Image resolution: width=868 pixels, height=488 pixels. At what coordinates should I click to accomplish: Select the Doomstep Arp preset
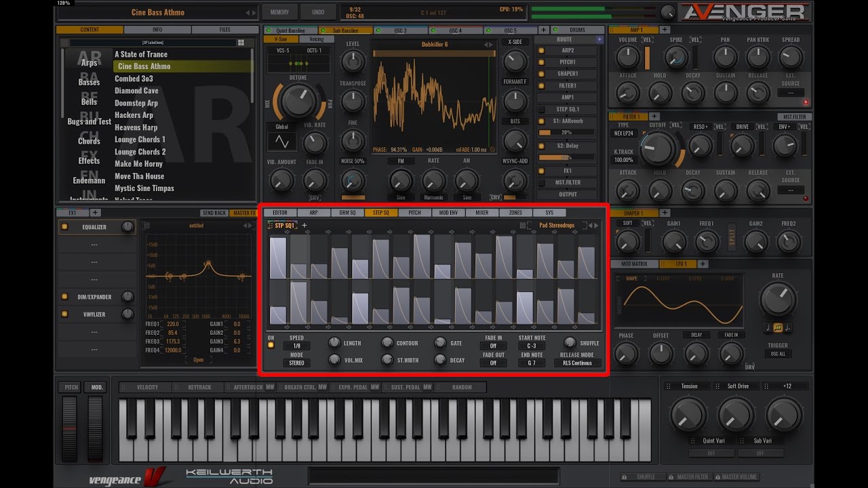click(x=136, y=103)
